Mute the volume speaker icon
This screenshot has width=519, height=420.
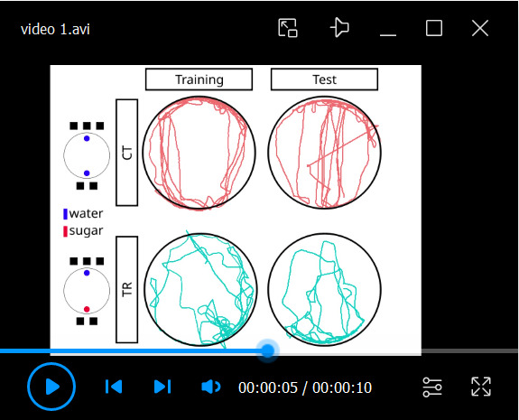tap(211, 387)
